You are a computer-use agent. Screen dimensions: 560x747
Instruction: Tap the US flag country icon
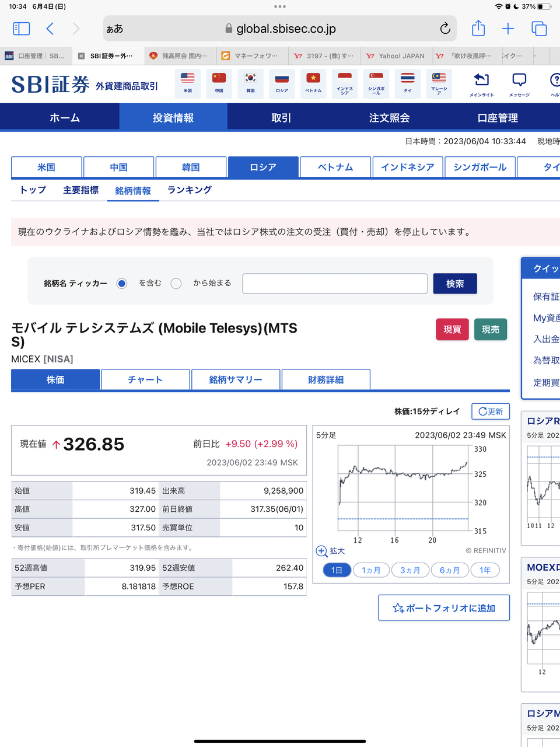click(x=187, y=82)
